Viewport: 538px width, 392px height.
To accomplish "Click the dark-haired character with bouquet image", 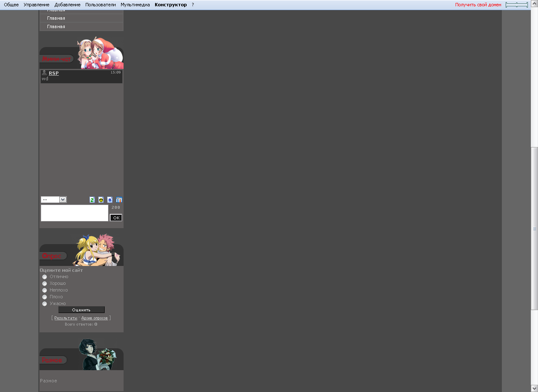I will pyautogui.click(x=98, y=354).
